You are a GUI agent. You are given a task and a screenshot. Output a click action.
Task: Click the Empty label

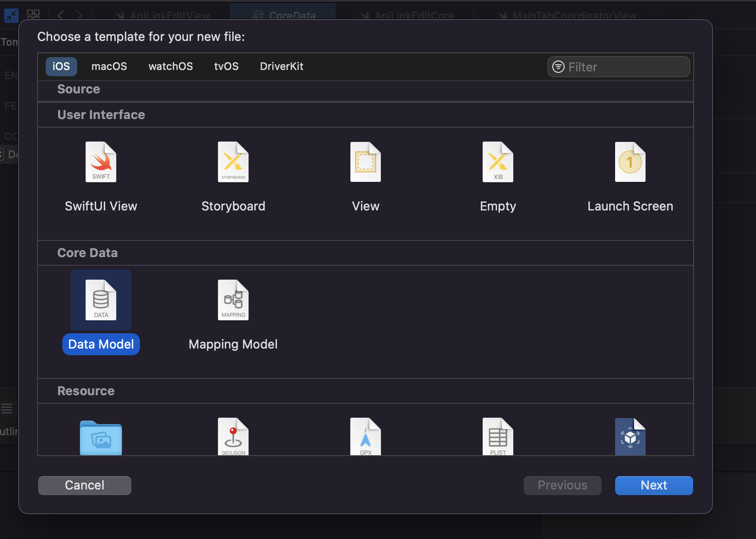click(x=498, y=206)
